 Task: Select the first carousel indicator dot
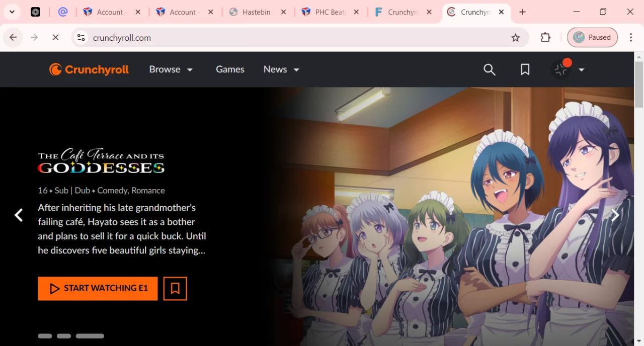point(45,336)
